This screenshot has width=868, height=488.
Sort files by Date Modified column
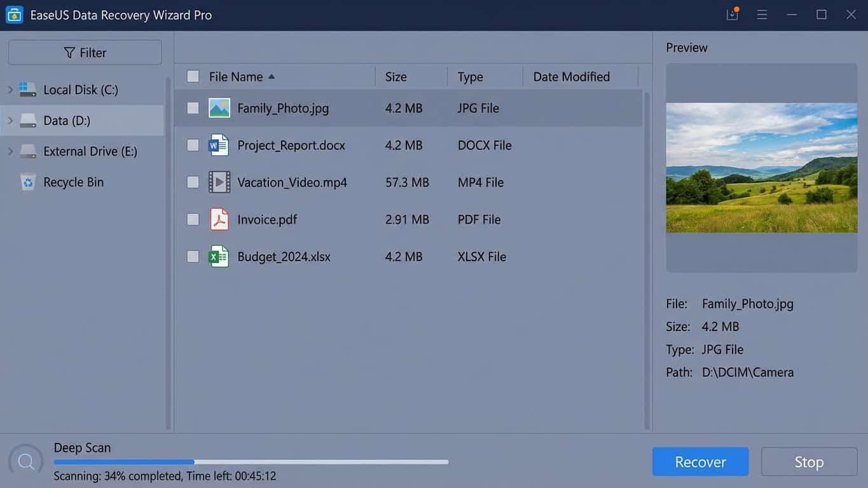571,77
